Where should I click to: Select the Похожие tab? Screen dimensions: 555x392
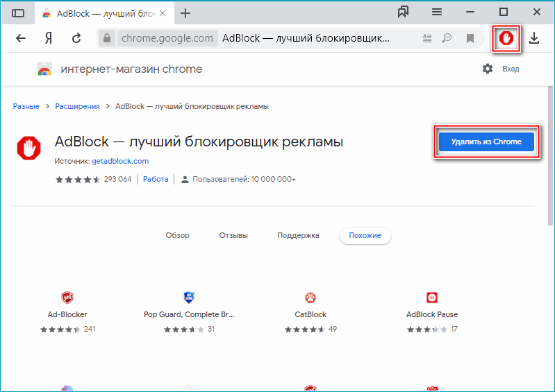tap(365, 235)
